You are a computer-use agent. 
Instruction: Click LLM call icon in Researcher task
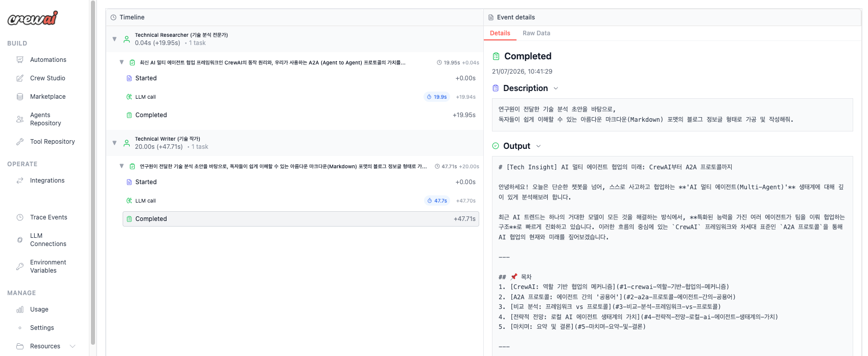[129, 97]
